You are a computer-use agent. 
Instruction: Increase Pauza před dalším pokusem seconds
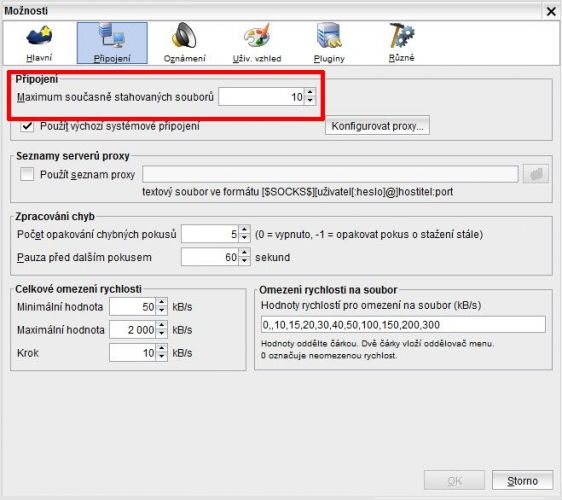(244, 253)
